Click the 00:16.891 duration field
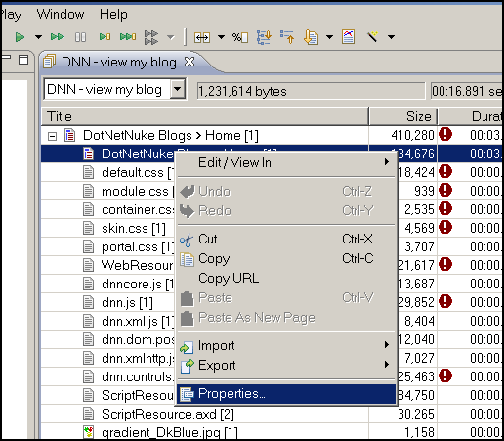504x441 pixels. pyautogui.click(x=466, y=91)
